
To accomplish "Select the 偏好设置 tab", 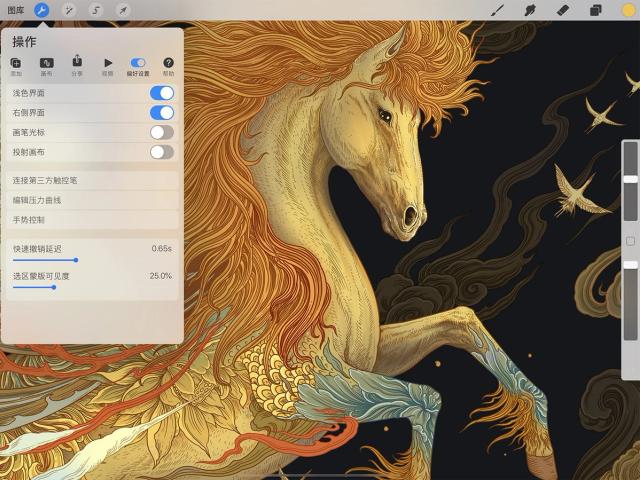I will coord(138,67).
